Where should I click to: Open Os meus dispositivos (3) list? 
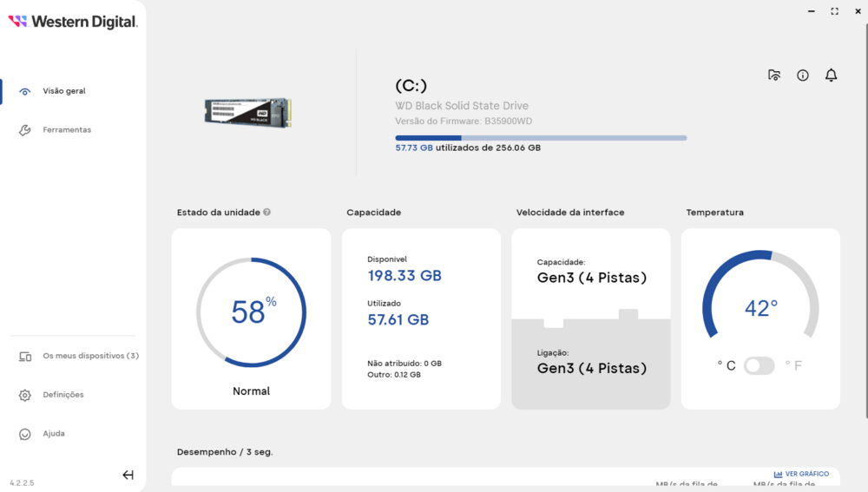pyautogui.click(x=90, y=356)
